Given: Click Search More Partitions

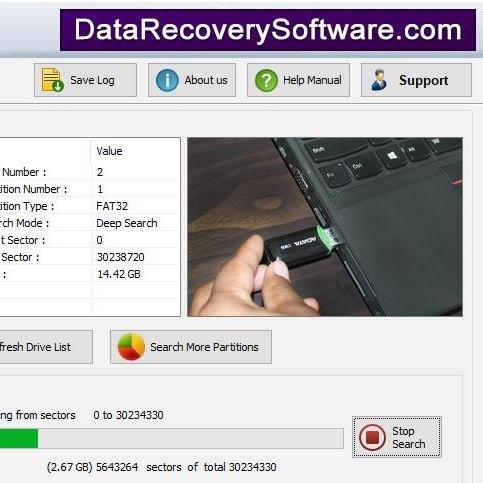Looking at the screenshot, I should coord(191,347).
